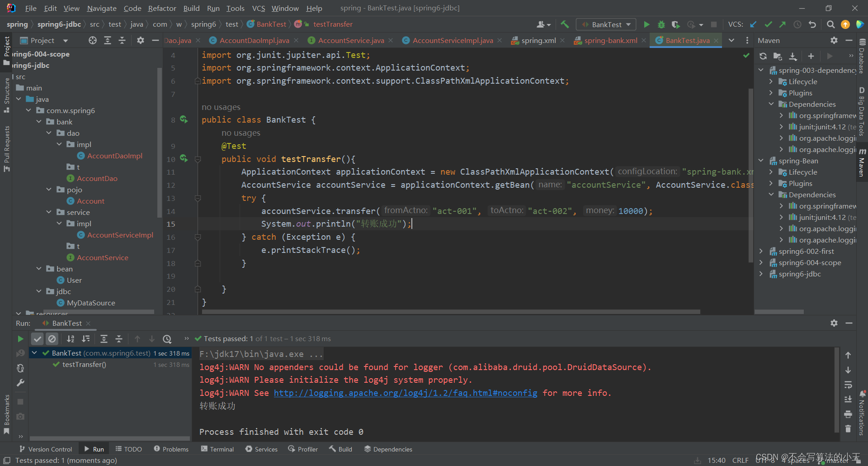The width and height of the screenshot is (868, 466).
Task: Open editor tabs overflow dropdown chevron
Action: pos(731,40)
